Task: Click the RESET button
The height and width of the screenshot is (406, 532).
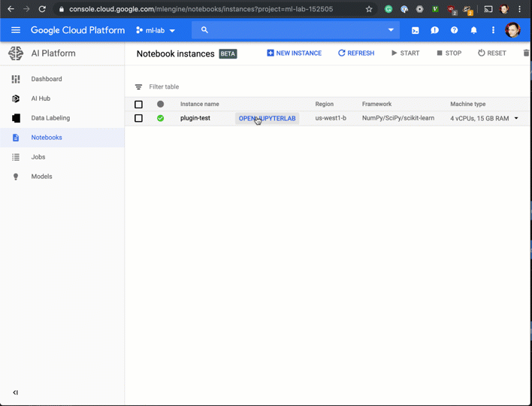Action: (x=492, y=53)
